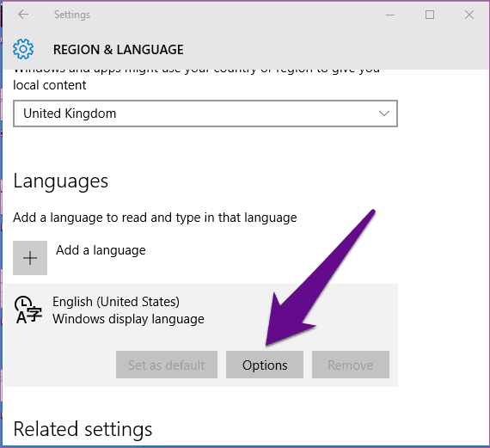Go back using the back arrow
The width and height of the screenshot is (490, 448).
[x=23, y=15]
